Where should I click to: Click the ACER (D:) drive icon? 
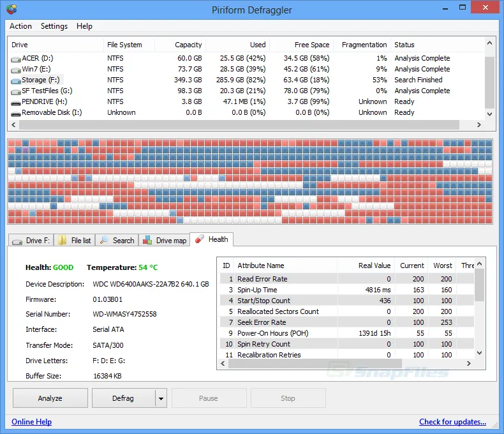tap(16, 59)
